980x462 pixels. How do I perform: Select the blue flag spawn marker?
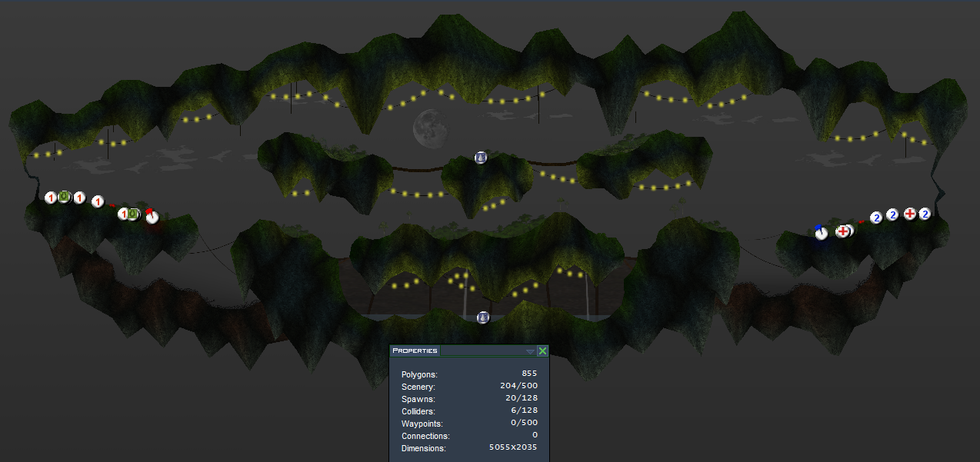821,232
